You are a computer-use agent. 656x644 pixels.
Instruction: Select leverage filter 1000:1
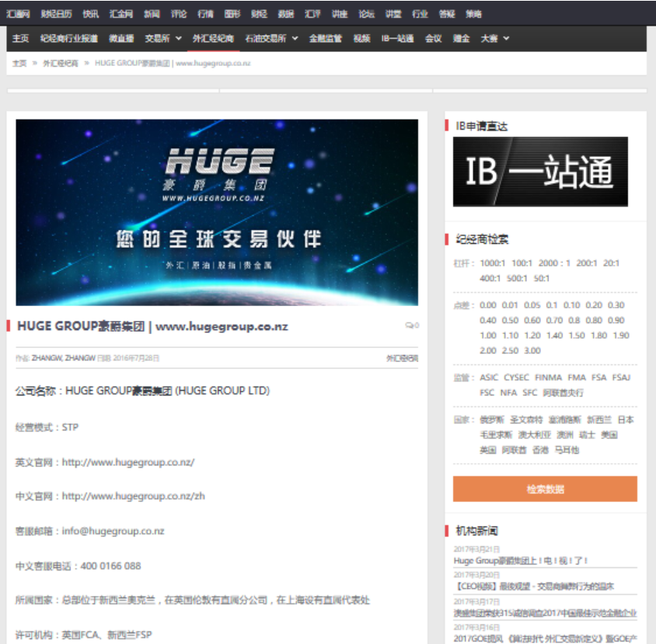coord(493,263)
